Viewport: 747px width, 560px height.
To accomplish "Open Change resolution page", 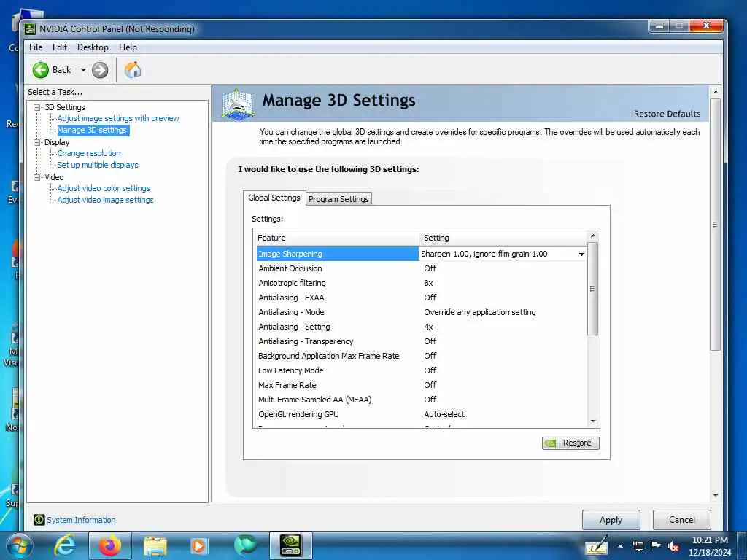I will click(89, 153).
